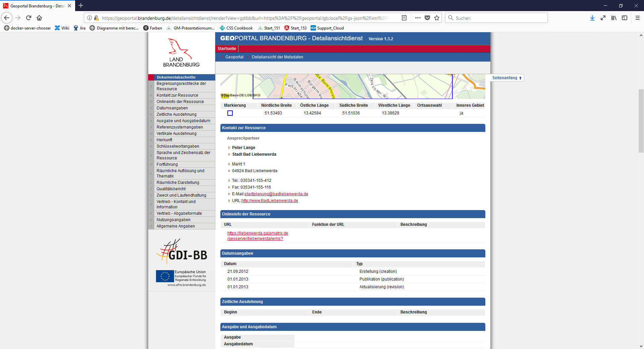This screenshot has height=349, width=644.
Task: Jump to Datumsangaben section in sidebar
Action: tap(172, 108)
